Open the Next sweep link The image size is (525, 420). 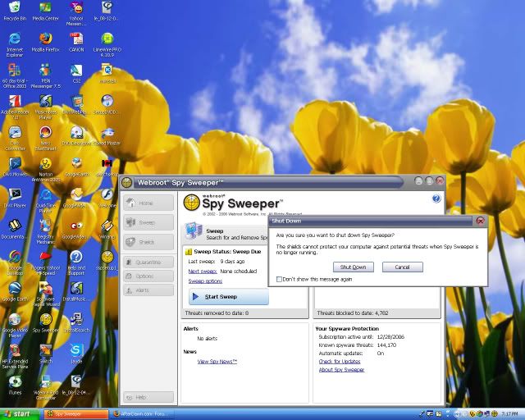[x=203, y=272]
